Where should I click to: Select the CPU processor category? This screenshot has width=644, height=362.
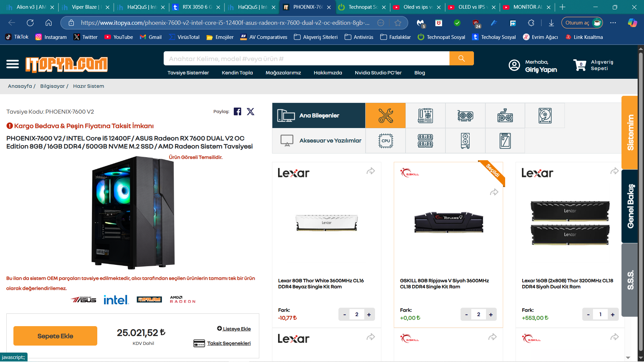coord(385,141)
